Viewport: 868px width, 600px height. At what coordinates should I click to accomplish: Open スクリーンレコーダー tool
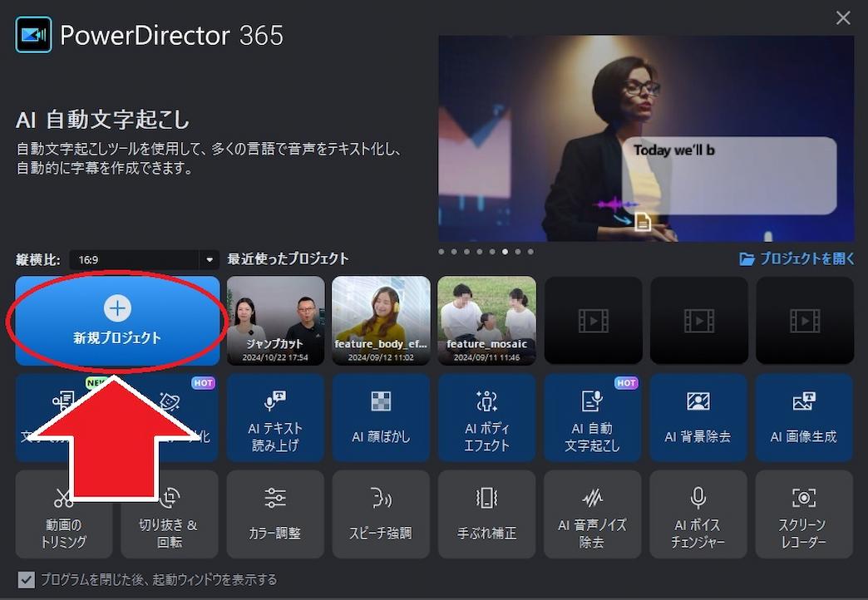click(x=804, y=514)
